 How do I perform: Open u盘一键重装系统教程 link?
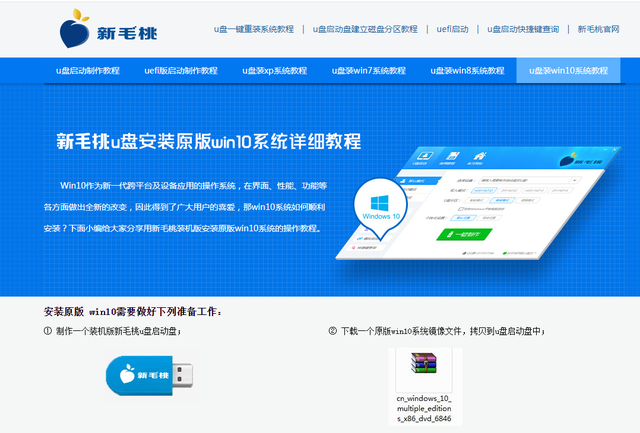pos(253,29)
